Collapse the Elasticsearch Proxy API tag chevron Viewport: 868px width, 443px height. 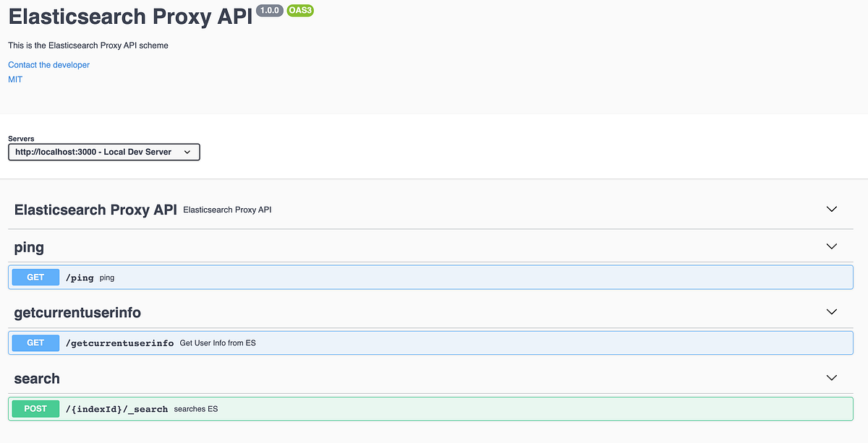831,209
